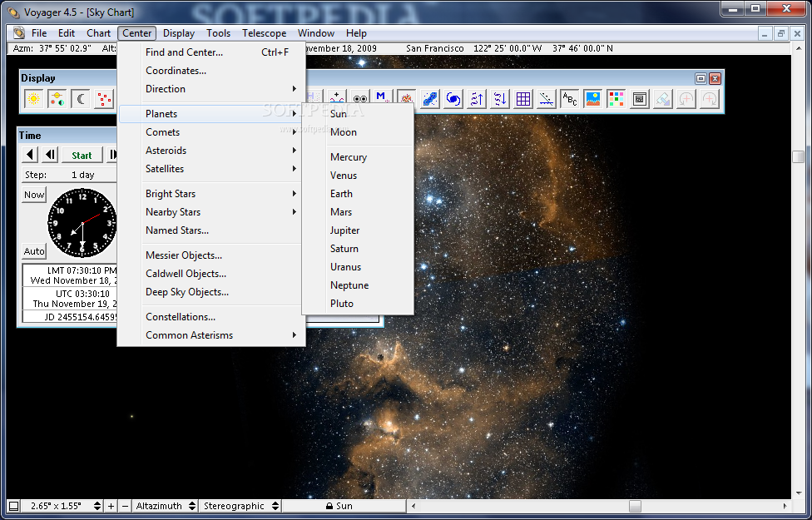The height and width of the screenshot is (520, 812).
Task: Click the step-back-to-start playback button
Action: pos(29,155)
